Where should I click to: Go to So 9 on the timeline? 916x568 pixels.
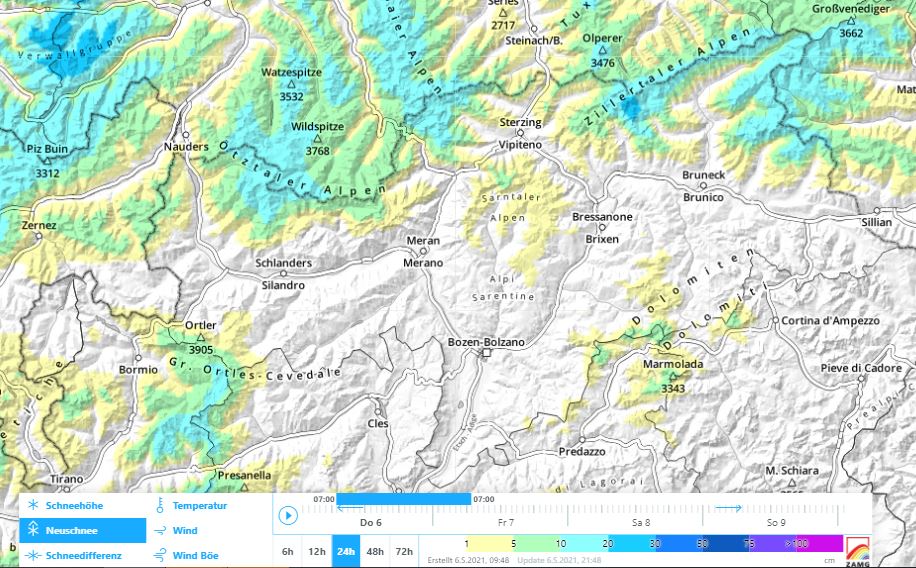click(775, 522)
